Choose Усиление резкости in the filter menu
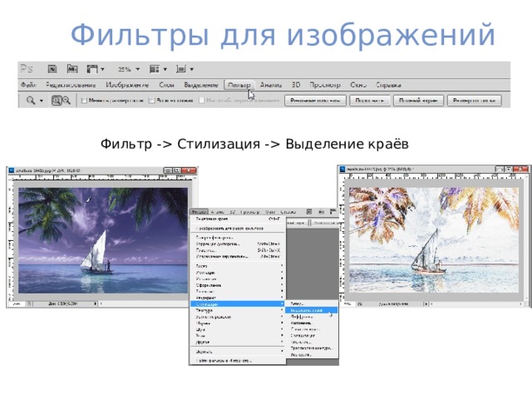 click(x=238, y=317)
